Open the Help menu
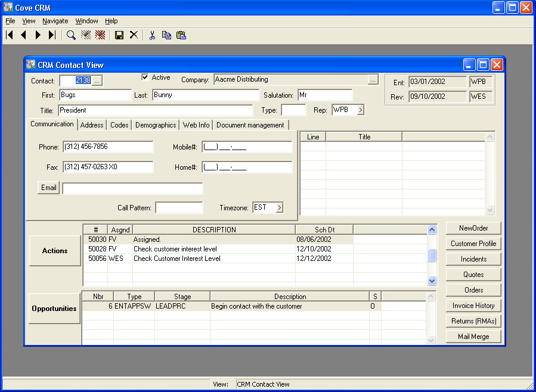The image size is (536, 392). coord(111,21)
